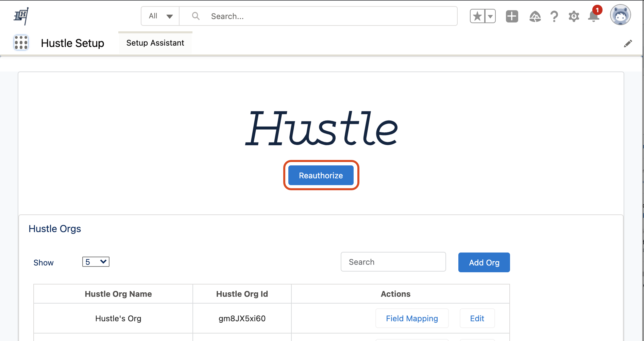Open the Setup gear icon
Image resolution: width=644 pixels, height=341 pixels.
pyautogui.click(x=574, y=16)
